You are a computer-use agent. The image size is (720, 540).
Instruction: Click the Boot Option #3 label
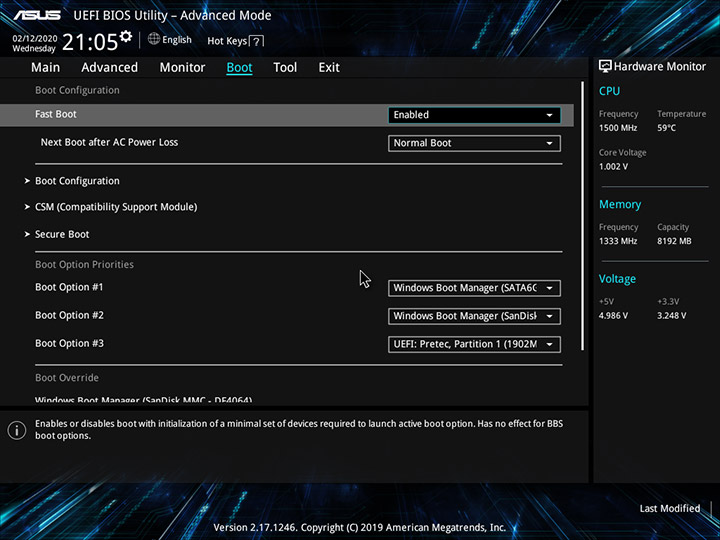(x=69, y=343)
